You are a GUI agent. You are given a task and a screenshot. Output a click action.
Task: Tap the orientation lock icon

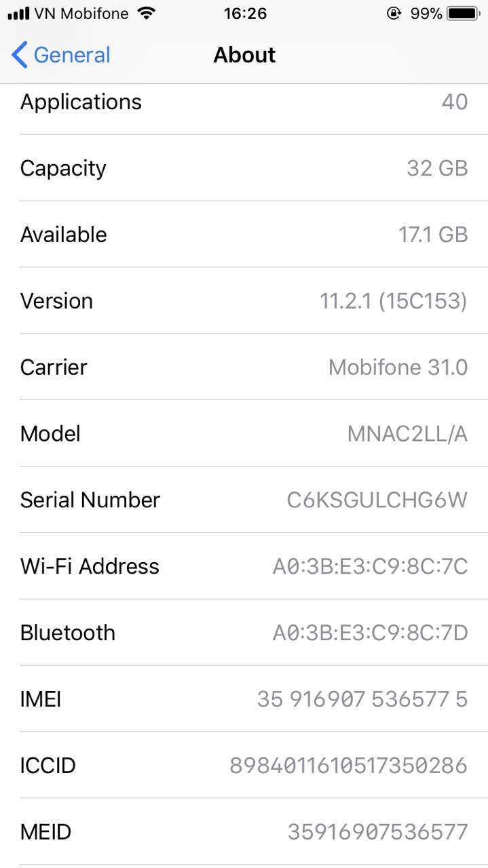[394, 14]
